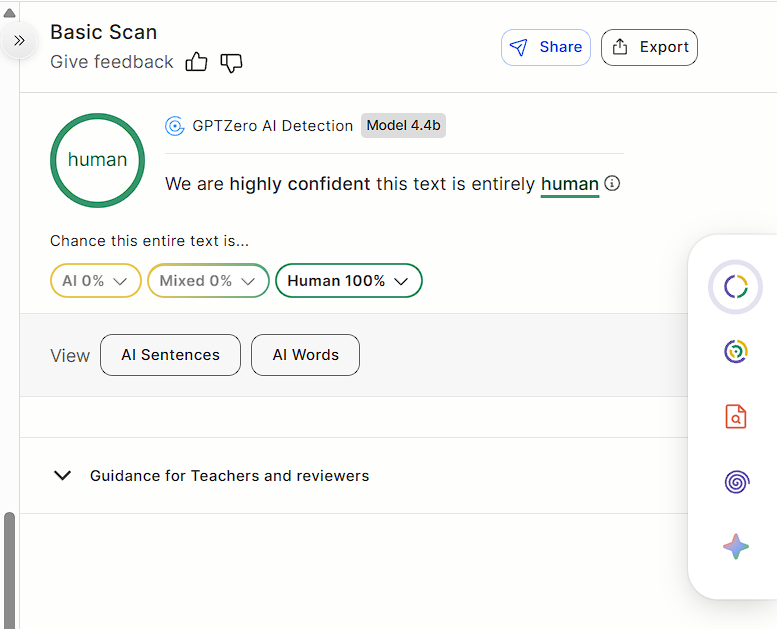Click the vertical scrollbar thumb on left
Screen dimensions: 777x629
(x=10, y=565)
